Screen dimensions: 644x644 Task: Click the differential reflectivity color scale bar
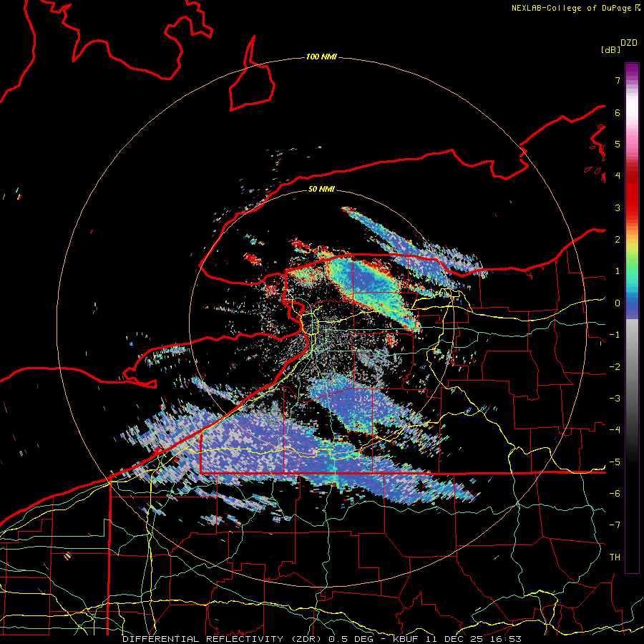632,318
